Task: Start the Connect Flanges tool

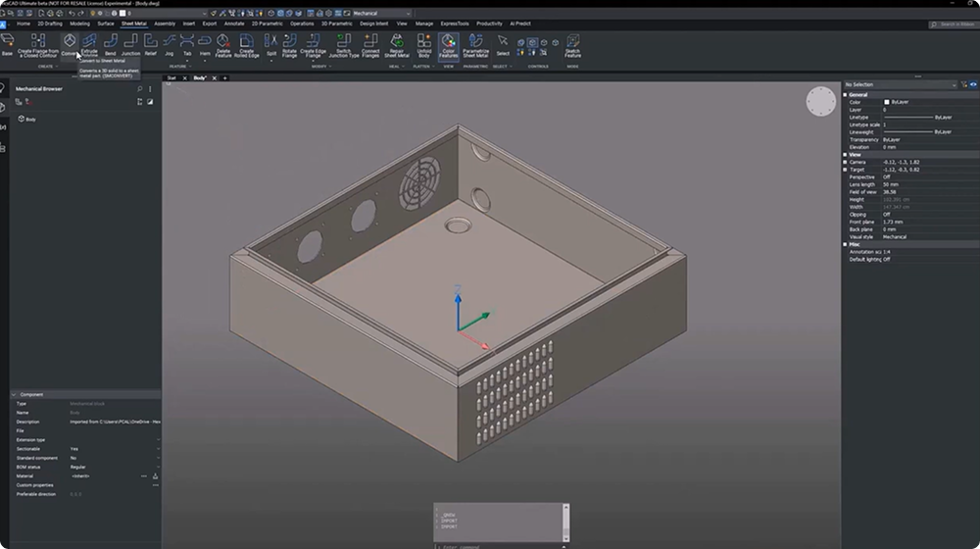Action: pyautogui.click(x=370, y=46)
